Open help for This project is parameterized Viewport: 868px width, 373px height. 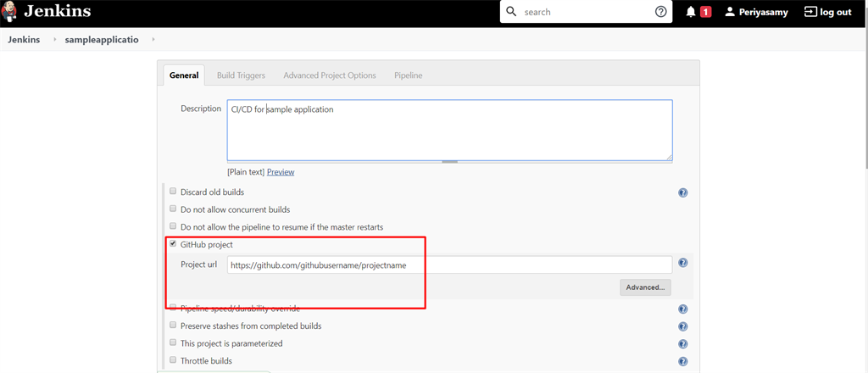(x=682, y=344)
